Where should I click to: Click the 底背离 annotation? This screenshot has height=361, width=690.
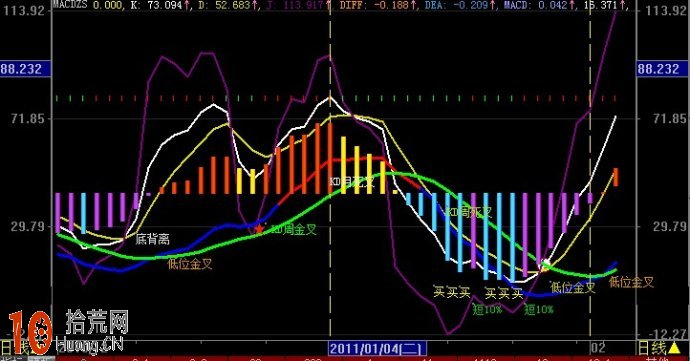click(x=152, y=239)
